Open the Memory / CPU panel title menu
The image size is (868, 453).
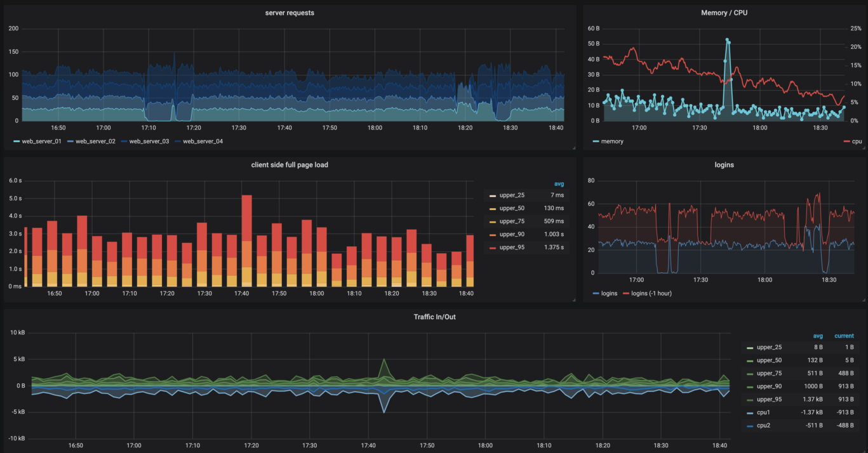(724, 13)
